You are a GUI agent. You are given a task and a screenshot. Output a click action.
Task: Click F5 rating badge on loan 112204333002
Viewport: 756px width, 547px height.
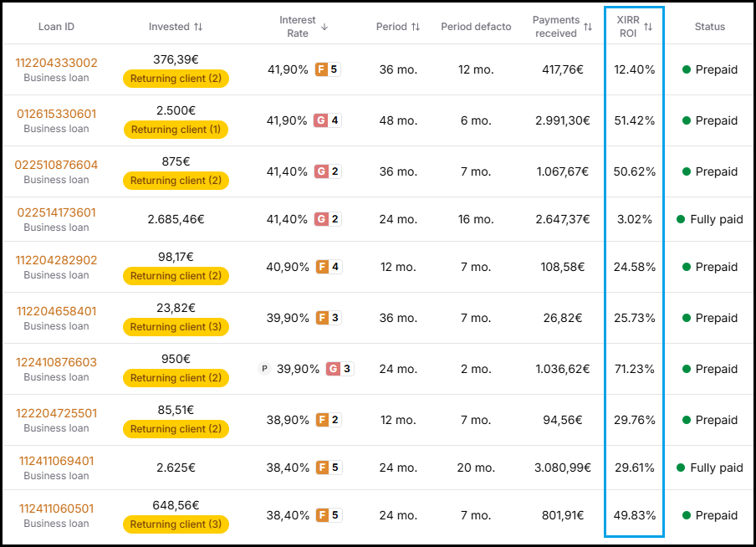point(329,69)
